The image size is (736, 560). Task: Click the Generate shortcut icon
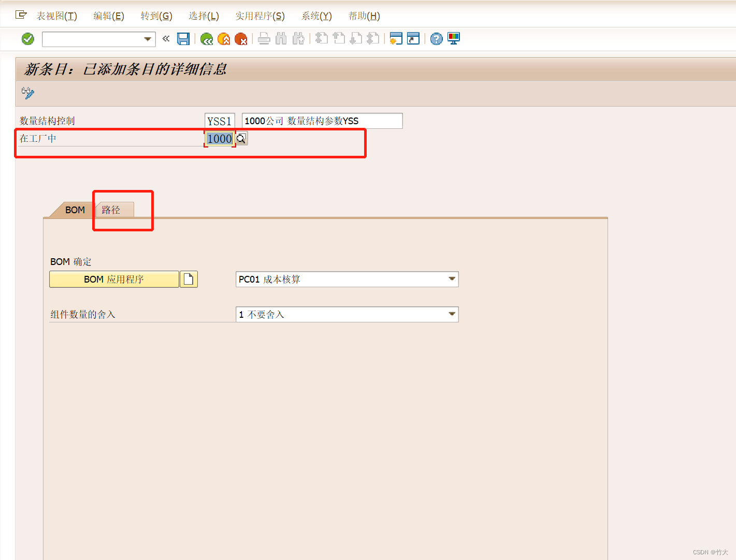413,38
